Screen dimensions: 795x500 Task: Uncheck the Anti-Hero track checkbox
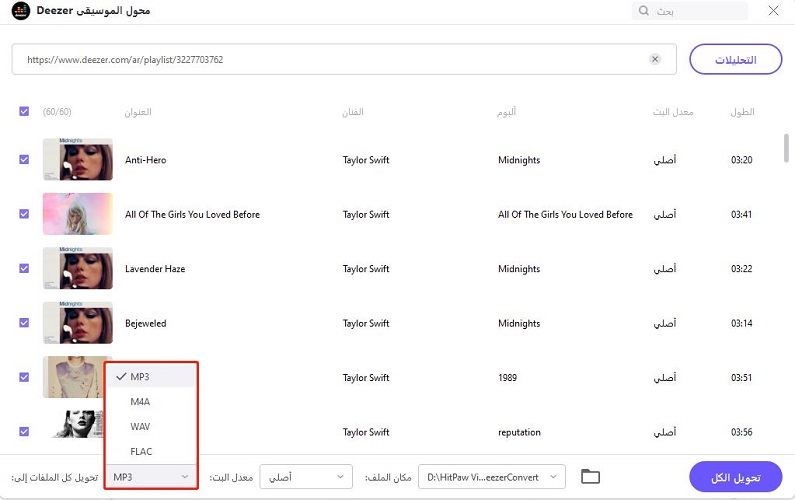coord(24,159)
